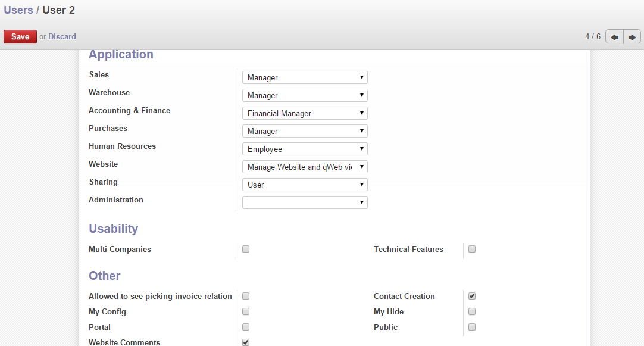Expand the Purchases Manager dropdown

click(304, 131)
